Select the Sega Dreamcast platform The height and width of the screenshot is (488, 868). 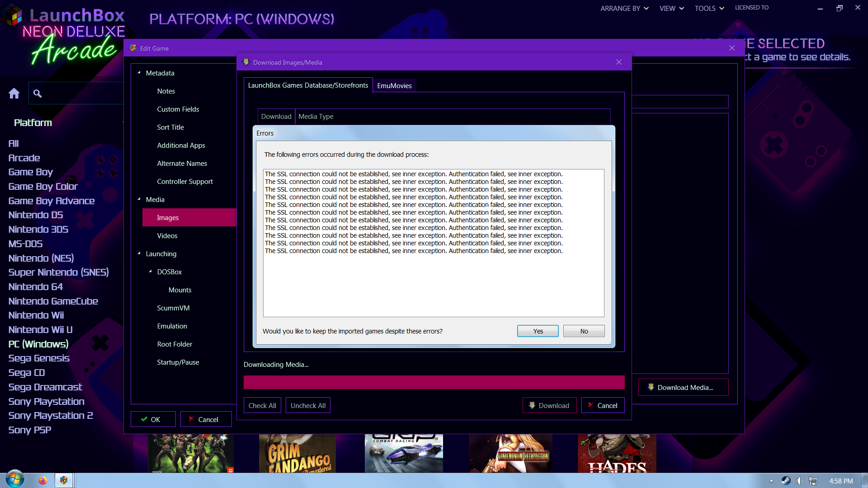[45, 387]
